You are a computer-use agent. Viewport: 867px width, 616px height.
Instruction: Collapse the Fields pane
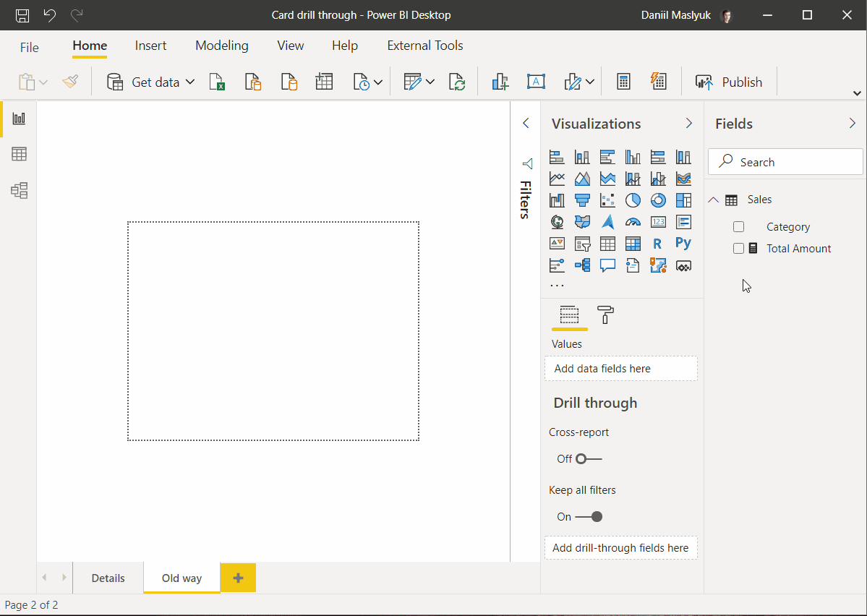(x=852, y=124)
